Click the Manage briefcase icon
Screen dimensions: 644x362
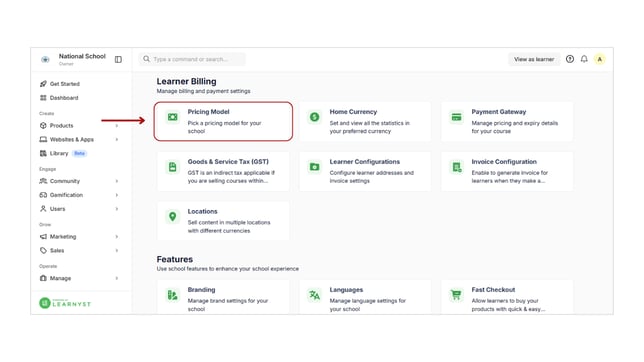point(43,278)
